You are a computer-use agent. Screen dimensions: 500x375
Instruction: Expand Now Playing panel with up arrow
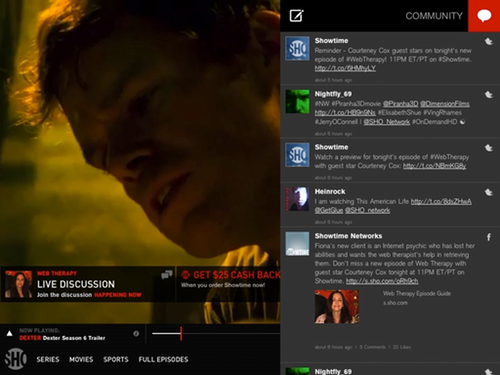pos(10,333)
